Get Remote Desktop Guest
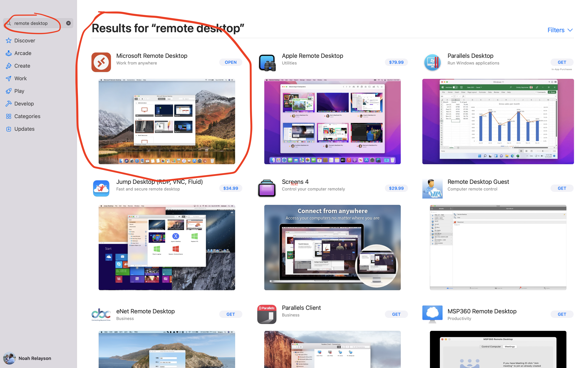The height and width of the screenshot is (368, 588). coord(562,188)
